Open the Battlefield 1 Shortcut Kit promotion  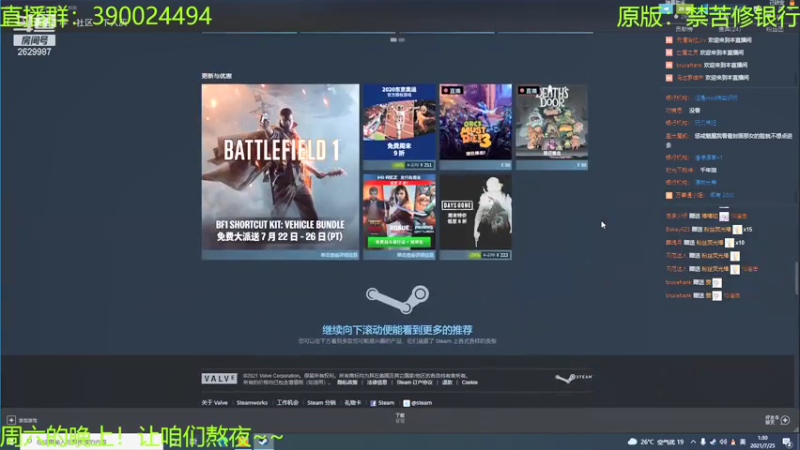coord(280,171)
